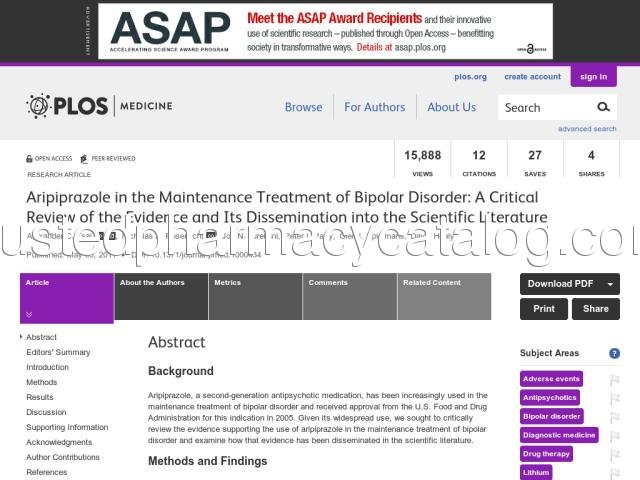The height and width of the screenshot is (480, 640).
Task: Click the Peer-Reviewed badge icon
Action: 84,159
